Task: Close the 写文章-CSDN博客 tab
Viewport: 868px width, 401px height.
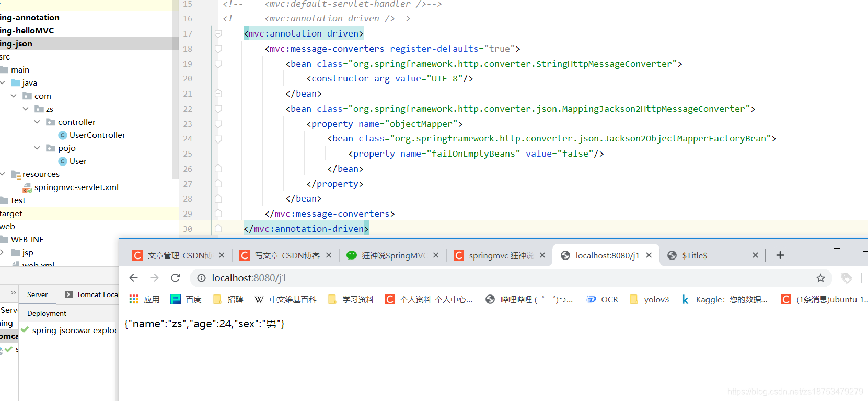Action: point(329,255)
